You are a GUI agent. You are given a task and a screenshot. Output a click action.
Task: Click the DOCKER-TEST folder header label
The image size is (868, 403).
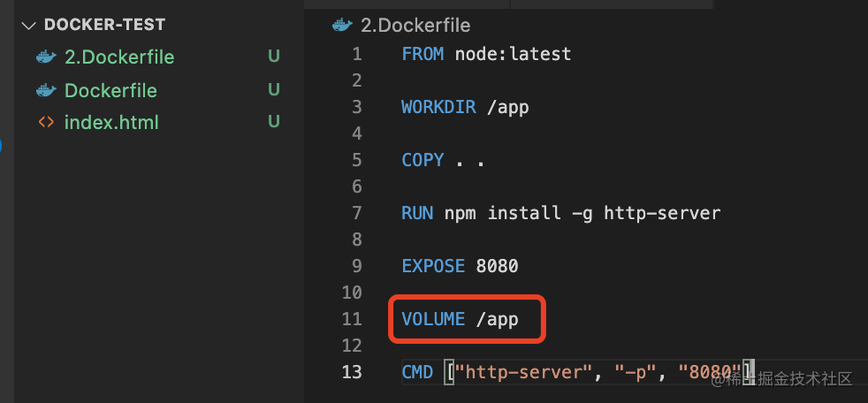104,26
